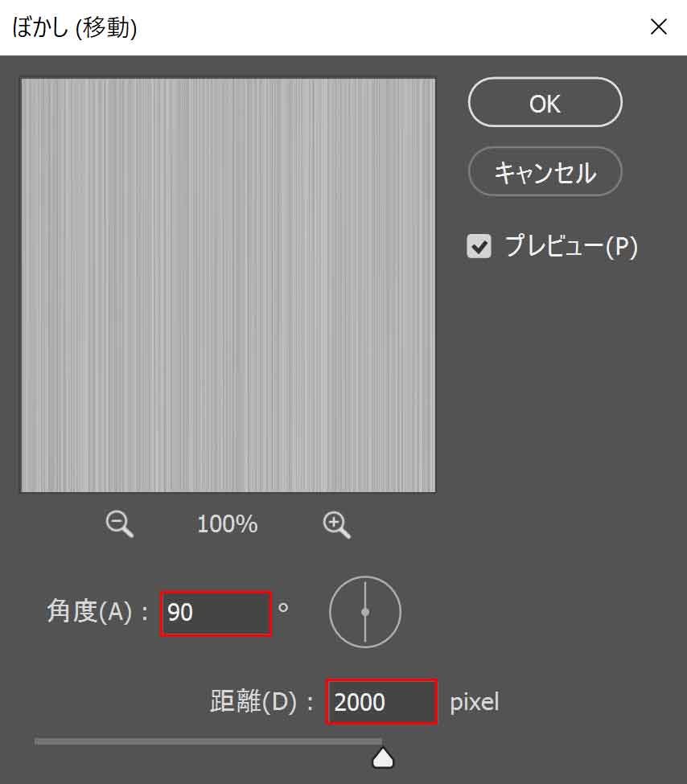687x784 pixels.
Task: Click the left part of the distance slider track
Action: point(125,741)
